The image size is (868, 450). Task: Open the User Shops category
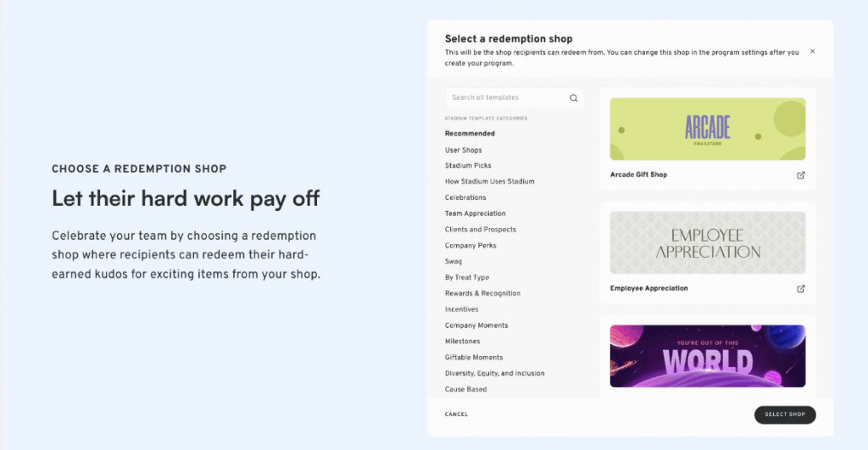point(464,150)
